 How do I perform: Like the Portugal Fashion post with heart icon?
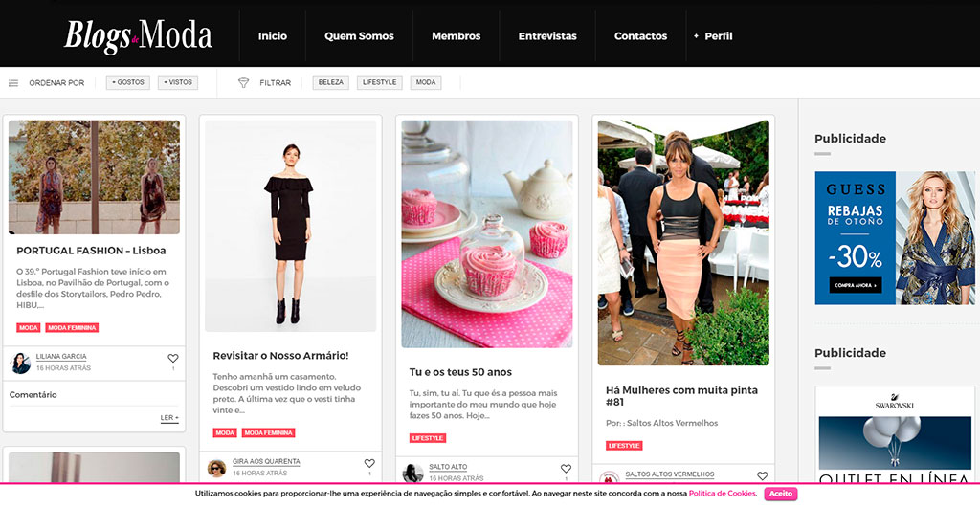coord(173,359)
